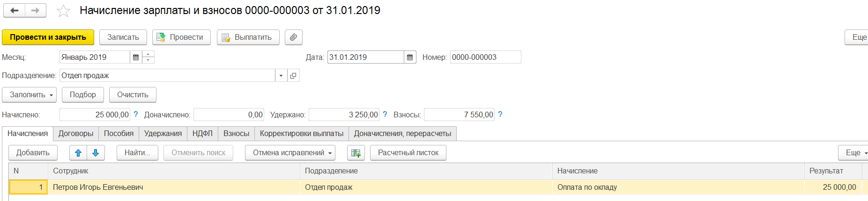The height and width of the screenshot is (201, 868).
Task: Open the Заполнить dropdown button
Action: pyautogui.click(x=29, y=95)
